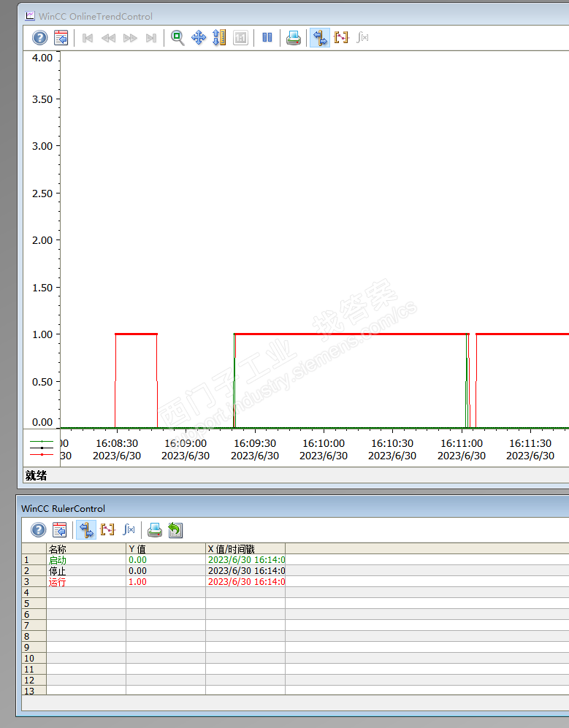
Task: Select row header number 5
Action: (x=34, y=604)
